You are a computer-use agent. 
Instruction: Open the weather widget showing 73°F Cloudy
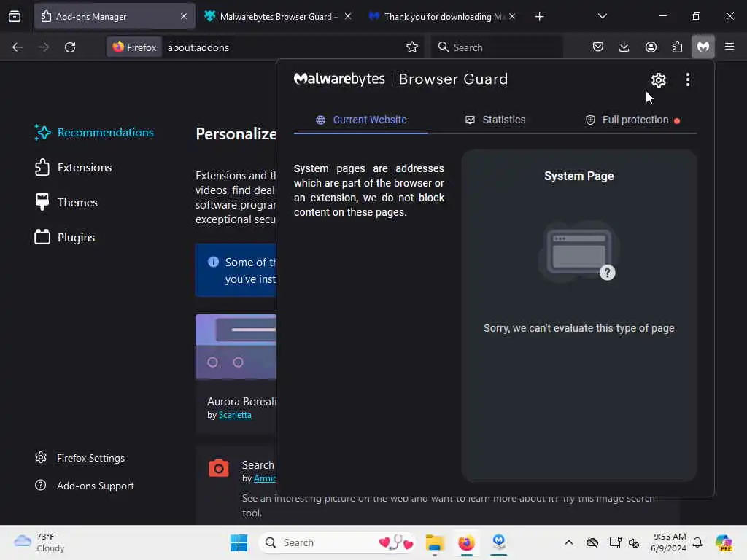point(39,542)
